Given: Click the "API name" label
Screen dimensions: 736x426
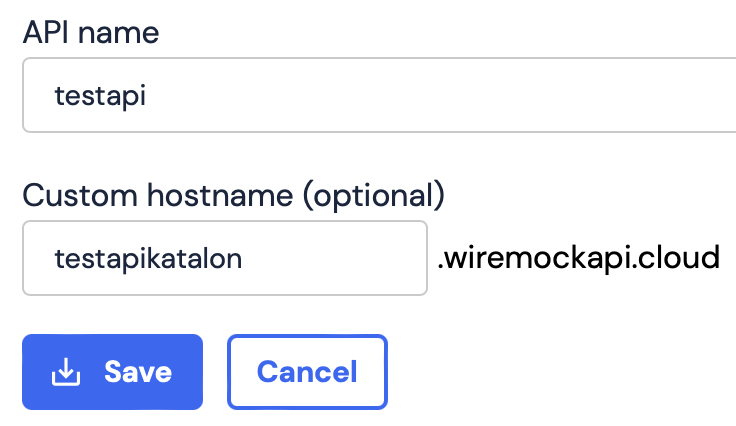Looking at the screenshot, I should [91, 33].
